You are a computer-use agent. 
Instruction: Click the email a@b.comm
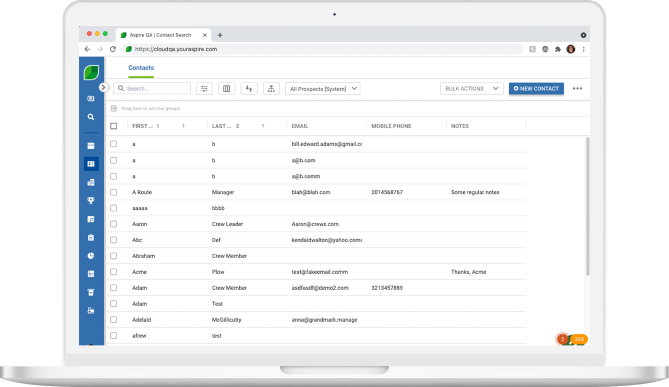click(x=305, y=176)
